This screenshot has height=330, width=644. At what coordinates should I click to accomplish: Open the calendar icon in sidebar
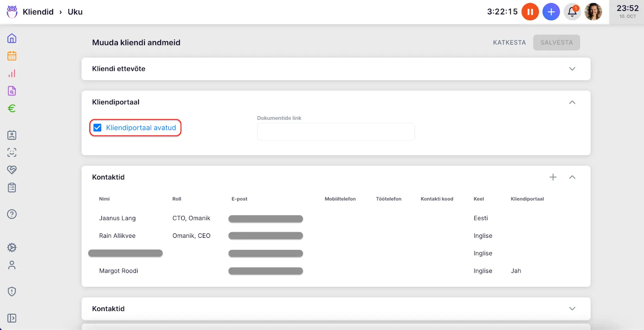(x=12, y=56)
